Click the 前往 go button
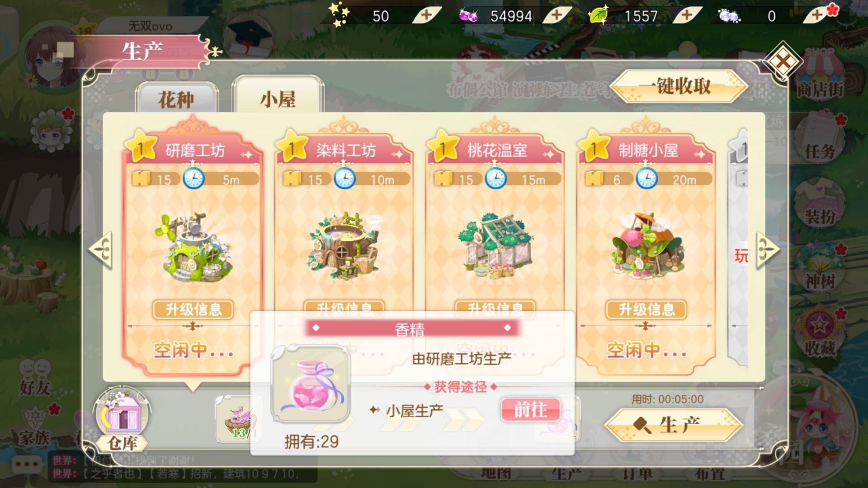Viewport: 868px width, 488px height. click(530, 410)
